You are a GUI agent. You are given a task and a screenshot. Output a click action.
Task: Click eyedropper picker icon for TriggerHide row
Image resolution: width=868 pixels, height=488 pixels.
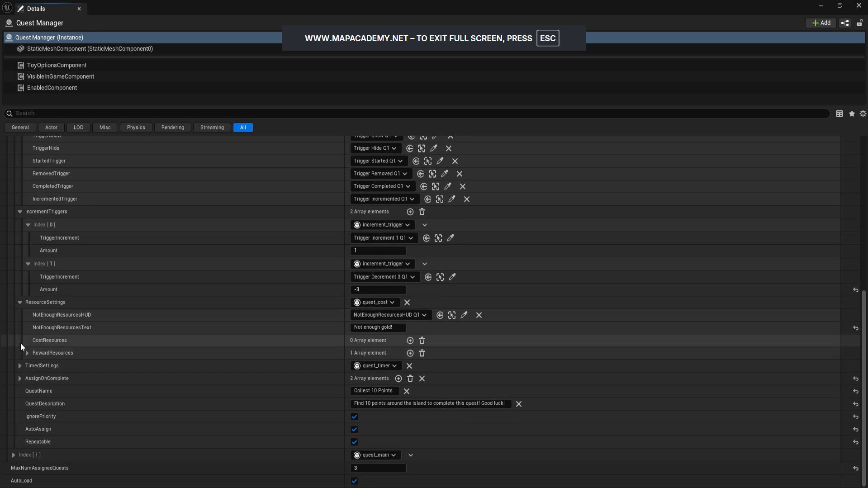tap(434, 148)
